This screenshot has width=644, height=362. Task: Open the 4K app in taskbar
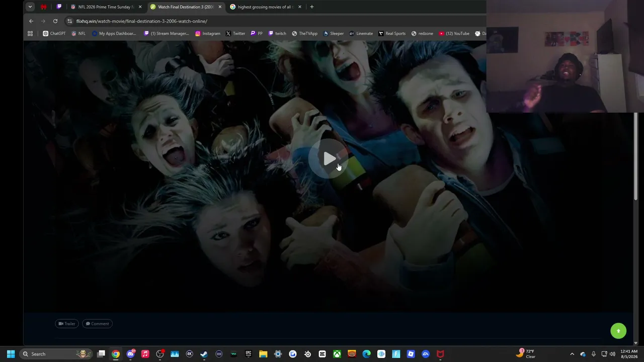point(189,354)
